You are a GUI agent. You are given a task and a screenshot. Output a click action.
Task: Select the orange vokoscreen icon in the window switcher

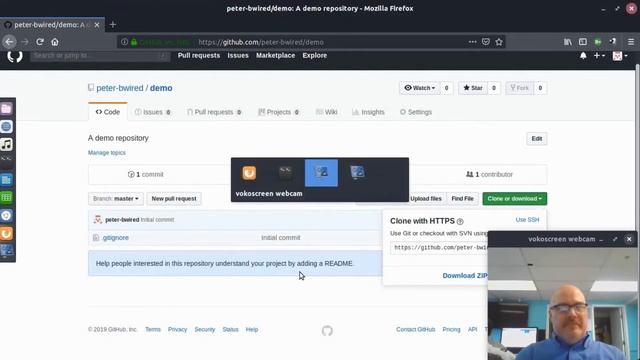[249, 173]
